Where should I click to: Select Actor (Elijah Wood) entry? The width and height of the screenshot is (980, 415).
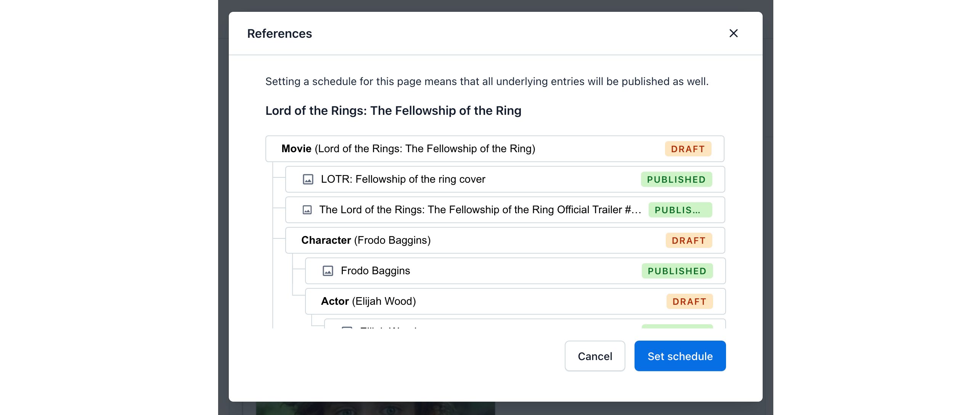[368, 301]
